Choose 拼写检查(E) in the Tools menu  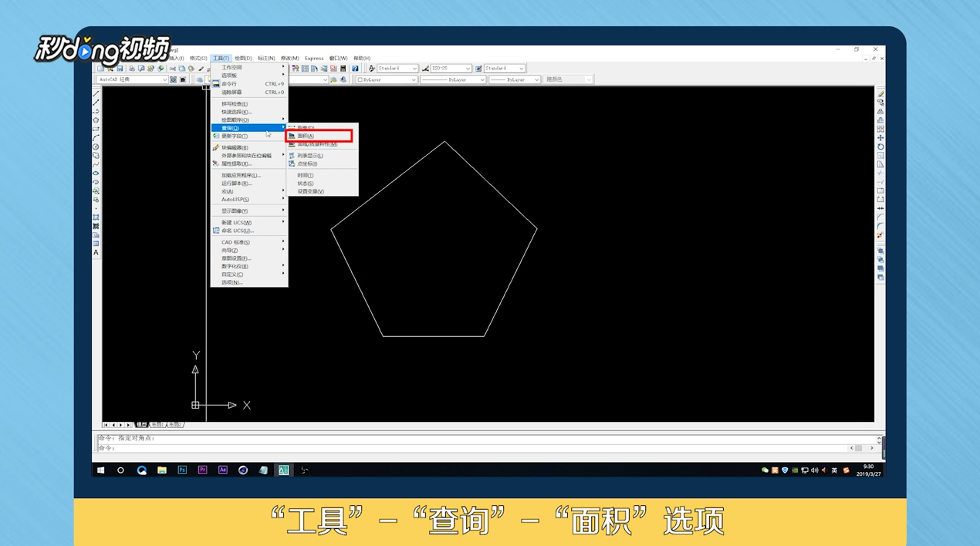pyautogui.click(x=248, y=104)
